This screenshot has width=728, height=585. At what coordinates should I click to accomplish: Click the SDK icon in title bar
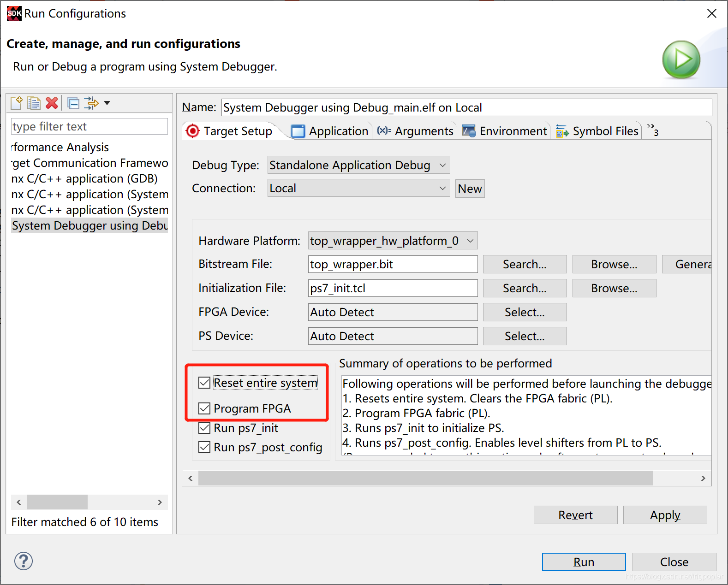point(14,13)
